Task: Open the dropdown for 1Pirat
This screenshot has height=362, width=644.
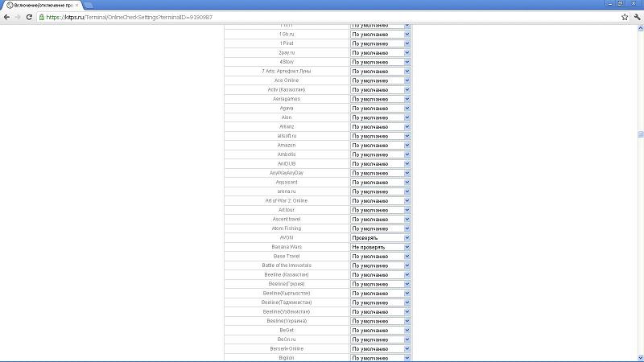Action: pos(380,43)
